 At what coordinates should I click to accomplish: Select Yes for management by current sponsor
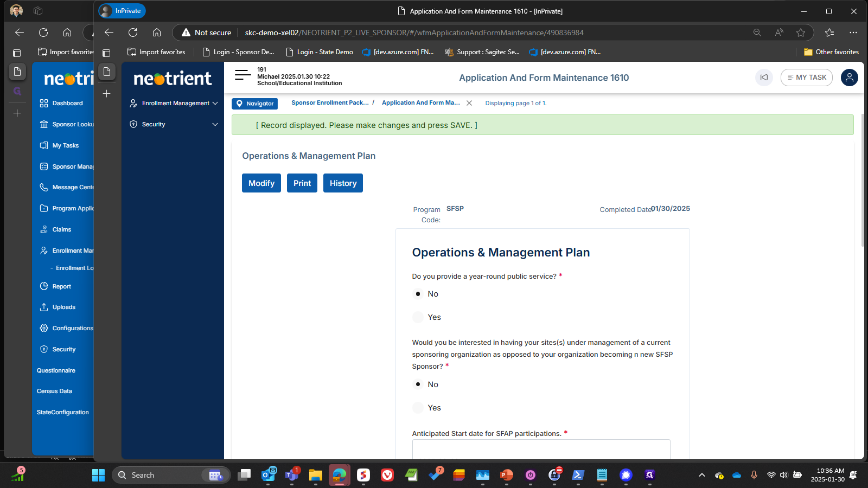coord(418,408)
